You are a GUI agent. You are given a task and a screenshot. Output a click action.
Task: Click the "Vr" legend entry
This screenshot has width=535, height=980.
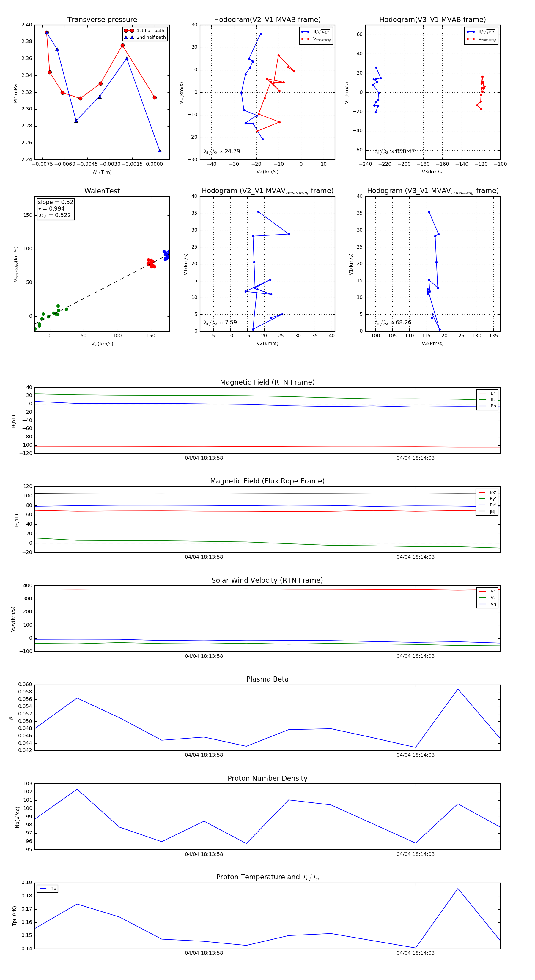[488, 591]
